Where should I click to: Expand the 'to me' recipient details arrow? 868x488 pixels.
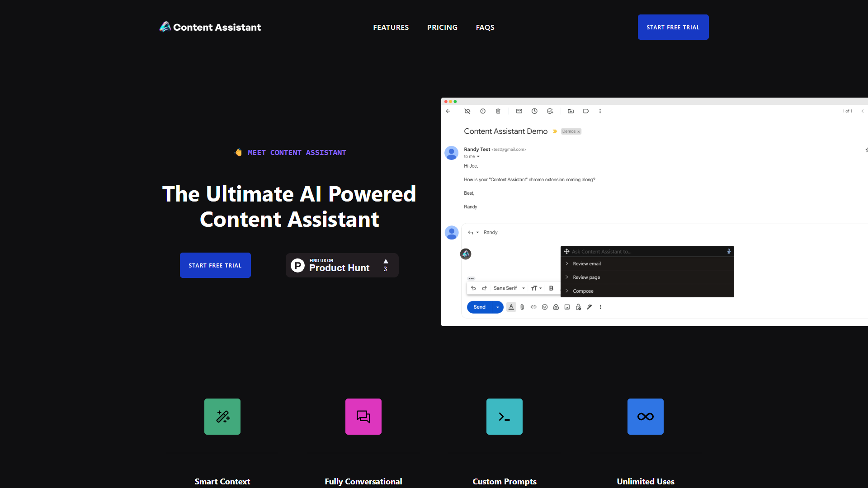pyautogui.click(x=478, y=157)
